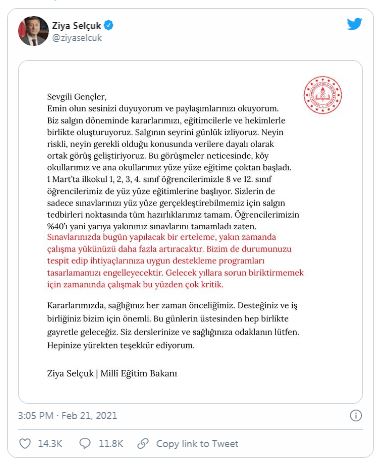Open replies via the speech bubble icon
Image resolution: width=381 pixels, height=466 pixels.
[x=85, y=443]
